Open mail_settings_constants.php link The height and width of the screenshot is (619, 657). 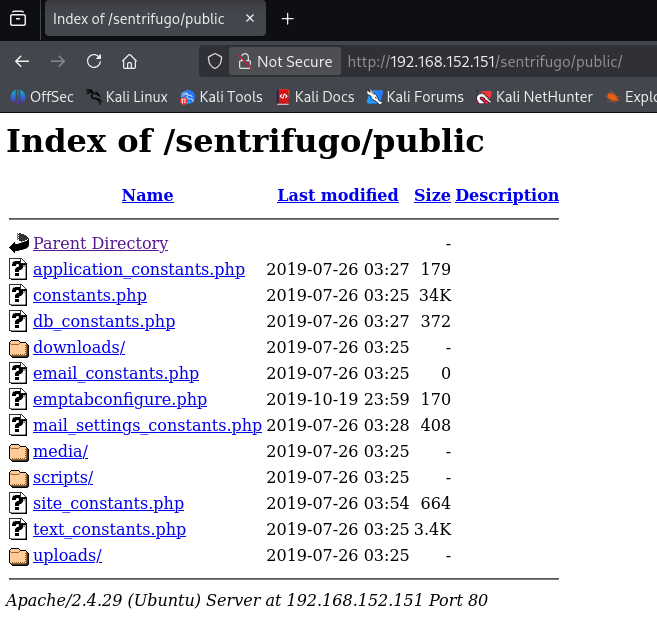[x=147, y=425]
